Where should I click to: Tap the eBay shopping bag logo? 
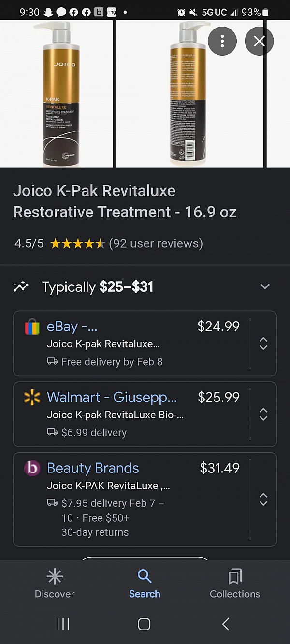click(32, 327)
